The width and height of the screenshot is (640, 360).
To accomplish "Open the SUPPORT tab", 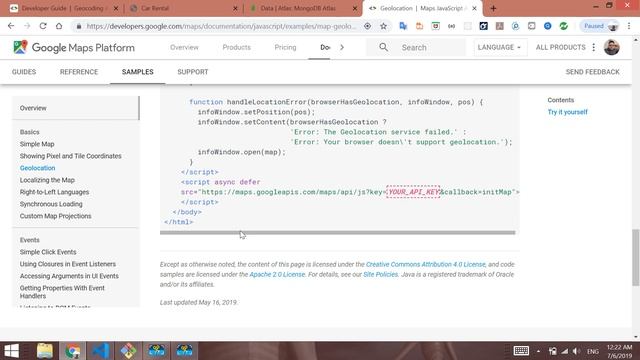I will coord(193,72).
